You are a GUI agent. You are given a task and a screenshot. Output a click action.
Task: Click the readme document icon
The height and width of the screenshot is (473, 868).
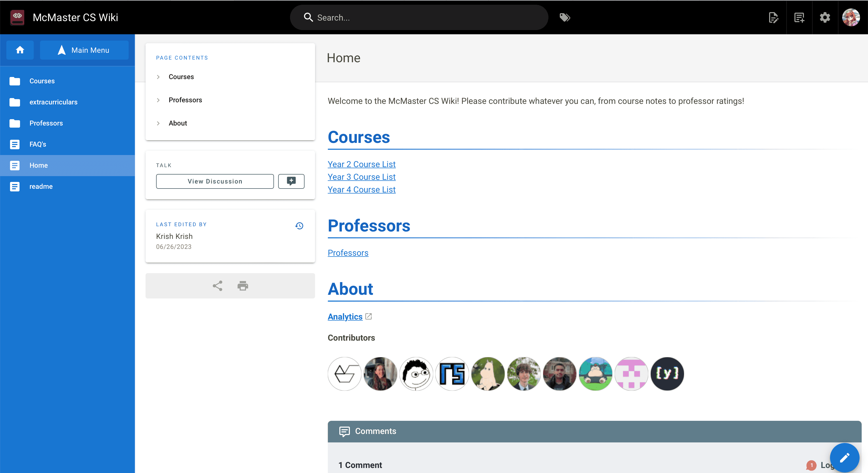pos(15,186)
